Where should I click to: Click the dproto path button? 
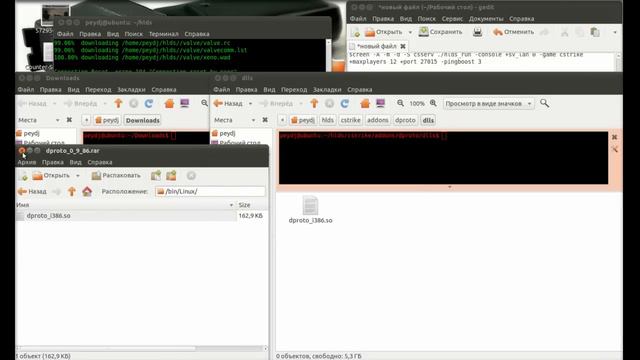tap(405, 120)
